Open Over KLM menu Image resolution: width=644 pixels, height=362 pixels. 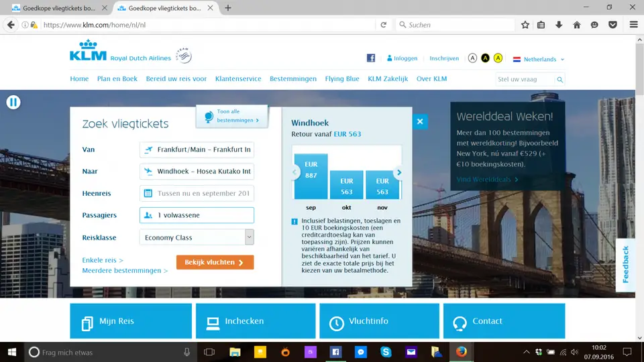(431, 78)
